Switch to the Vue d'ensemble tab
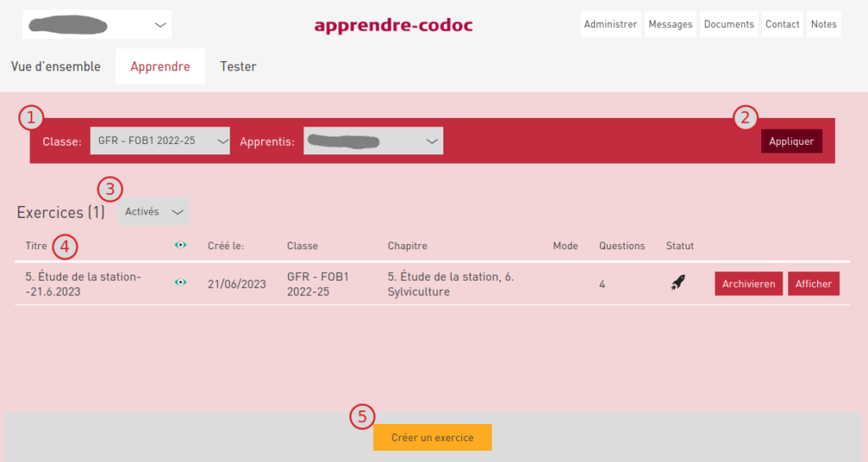This screenshot has height=462, width=868. click(56, 66)
